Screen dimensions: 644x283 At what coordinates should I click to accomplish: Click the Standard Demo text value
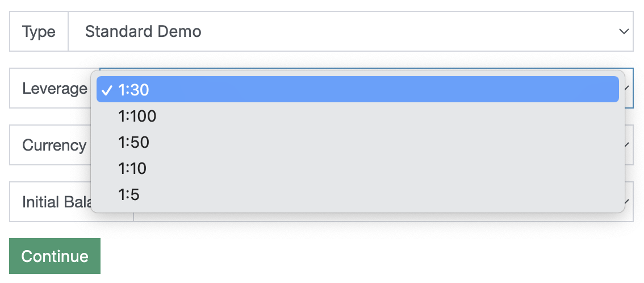[143, 31]
